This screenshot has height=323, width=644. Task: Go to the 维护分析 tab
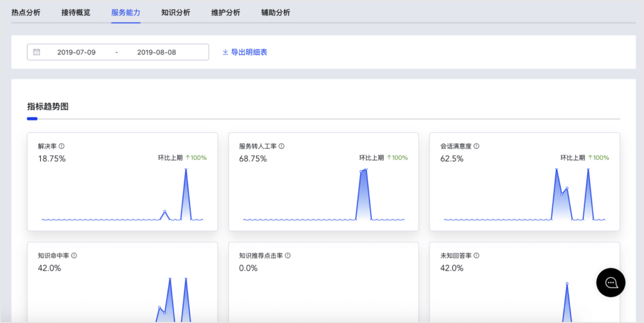click(226, 12)
